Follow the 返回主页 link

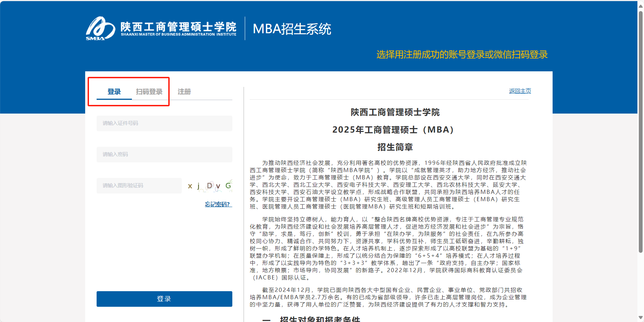click(x=520, y=91)
